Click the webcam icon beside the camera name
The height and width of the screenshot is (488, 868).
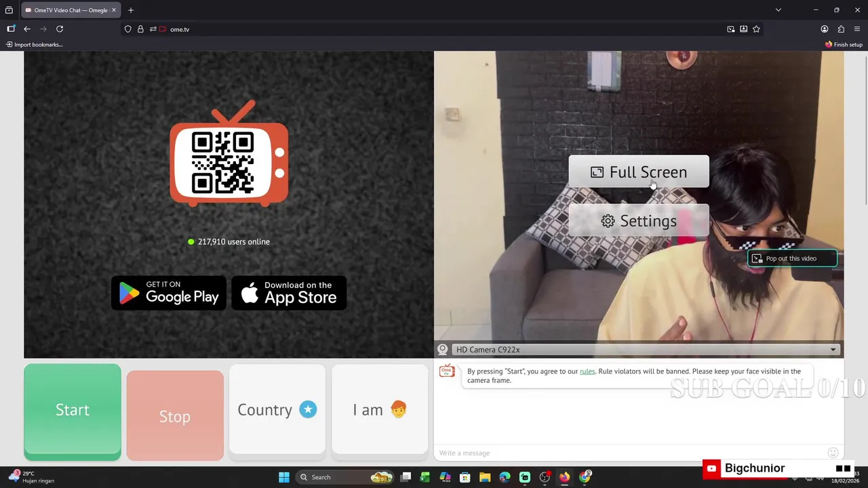click(x=443, y=350)
